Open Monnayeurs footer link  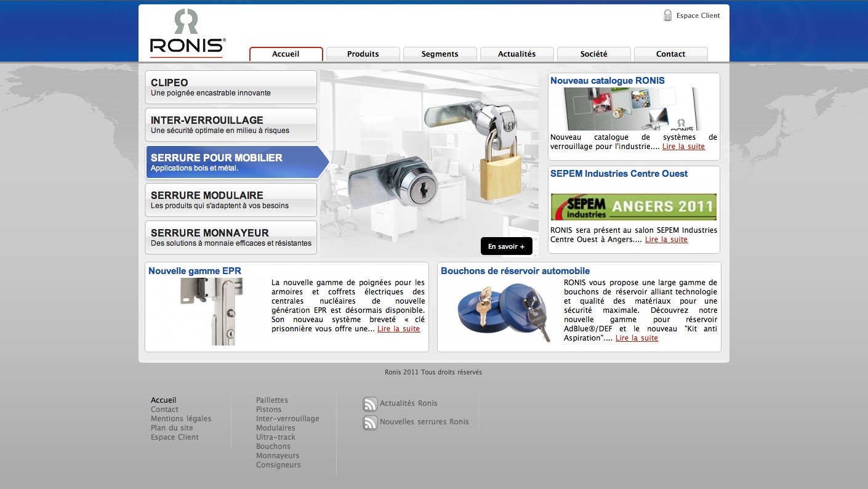[278, 456]
